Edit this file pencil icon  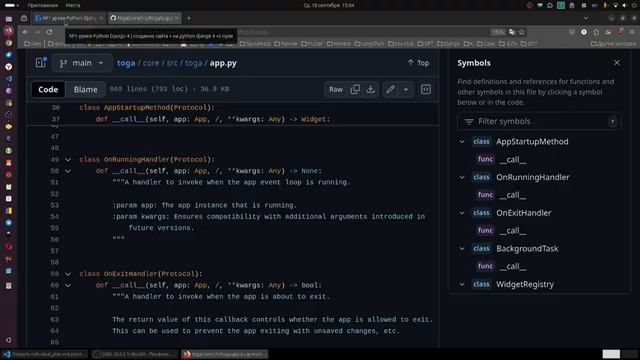pos(390,89)
